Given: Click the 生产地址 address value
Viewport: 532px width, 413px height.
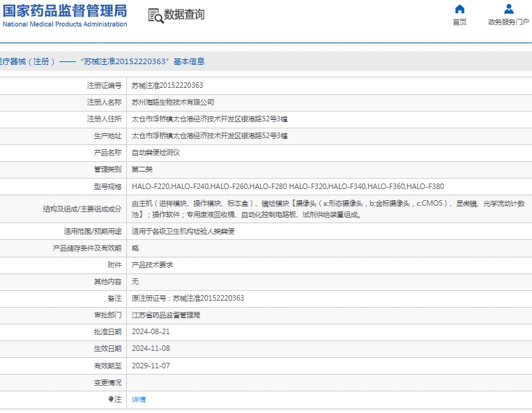Looking at the screenshot, I should click(x=209, y=136).
